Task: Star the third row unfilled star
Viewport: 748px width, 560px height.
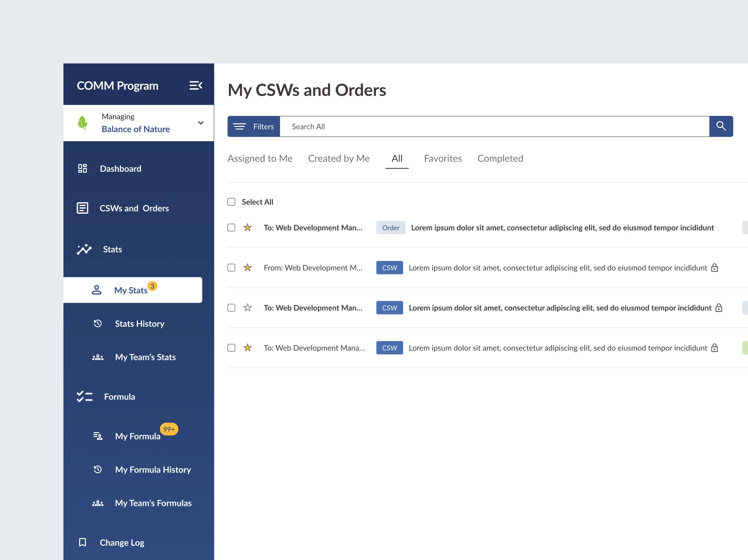Action: tap(247, 308)
